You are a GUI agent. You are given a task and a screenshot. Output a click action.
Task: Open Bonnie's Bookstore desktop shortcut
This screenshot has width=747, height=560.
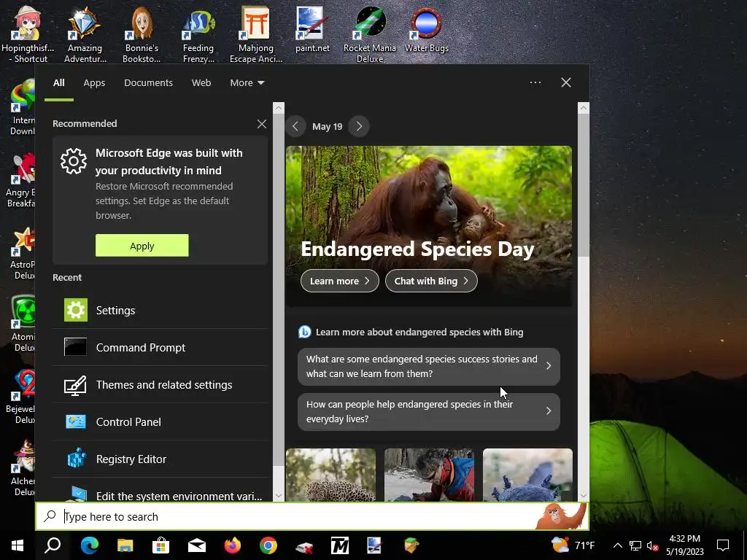click(x=142, y=34)
